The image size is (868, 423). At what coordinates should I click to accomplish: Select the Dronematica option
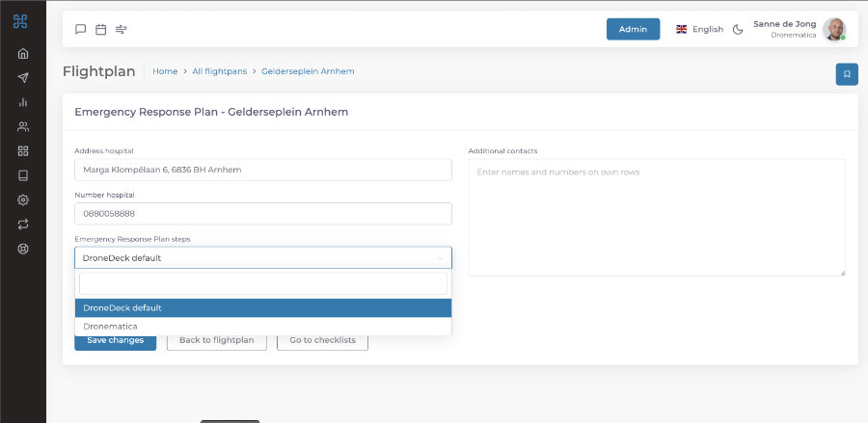point(262,327)
